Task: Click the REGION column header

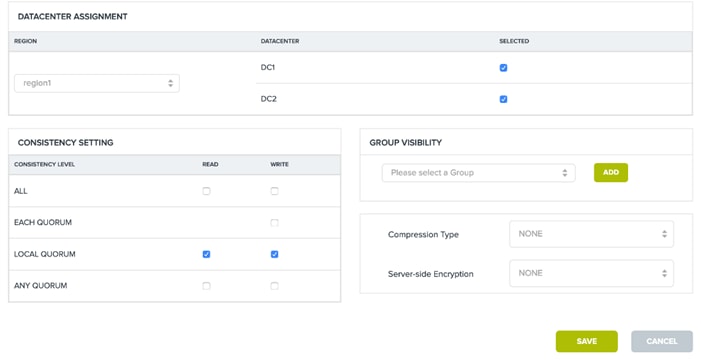Action: [25, 41]
